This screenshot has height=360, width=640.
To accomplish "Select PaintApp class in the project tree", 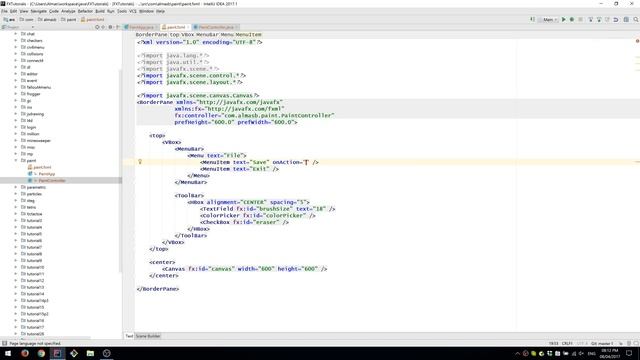I will pyautogui.click(x=41, y=174).
